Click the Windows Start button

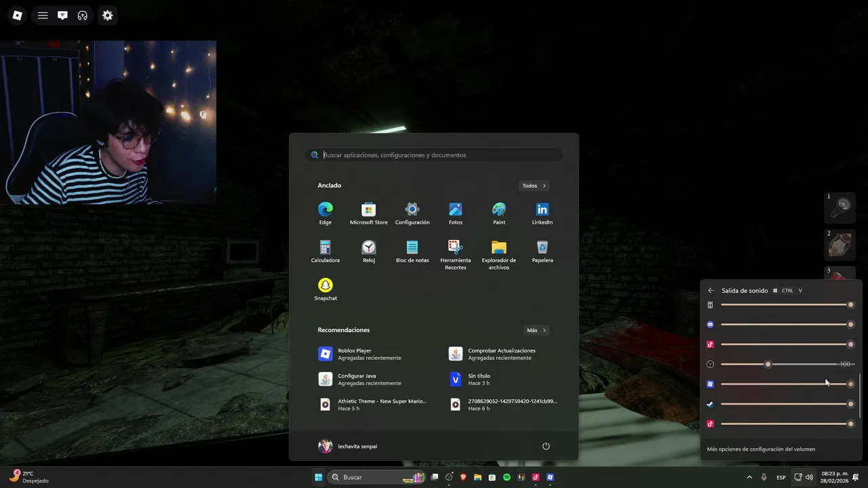[318, 477]
